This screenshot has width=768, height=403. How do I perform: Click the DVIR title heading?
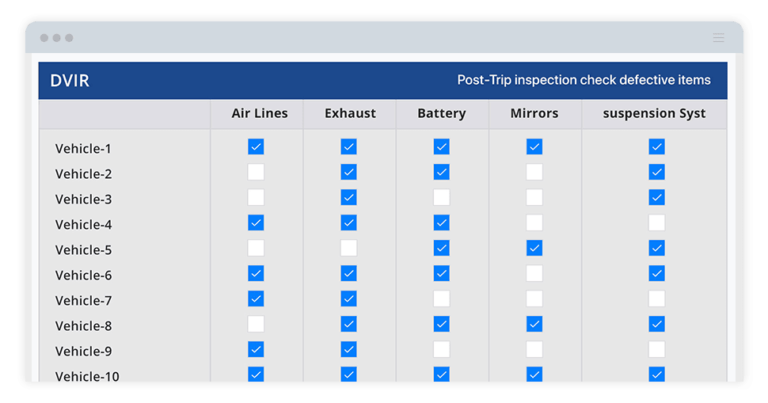coord(70,81)
